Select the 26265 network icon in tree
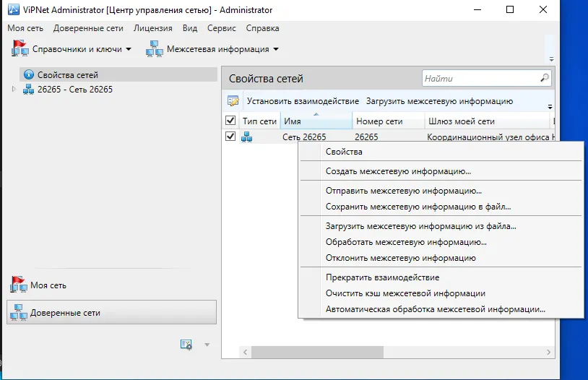The height and width of the screenshot is (380, 588). (x=28, y=90)
